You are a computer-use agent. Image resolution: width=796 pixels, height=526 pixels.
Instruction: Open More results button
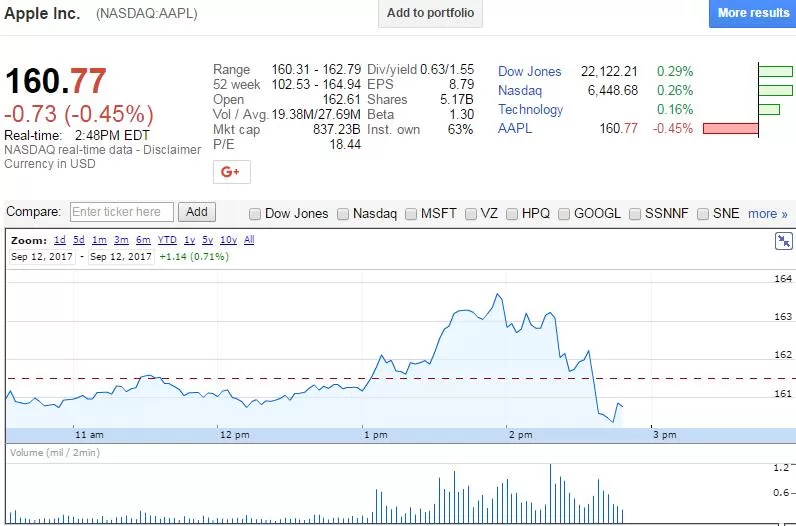(753, 13)
